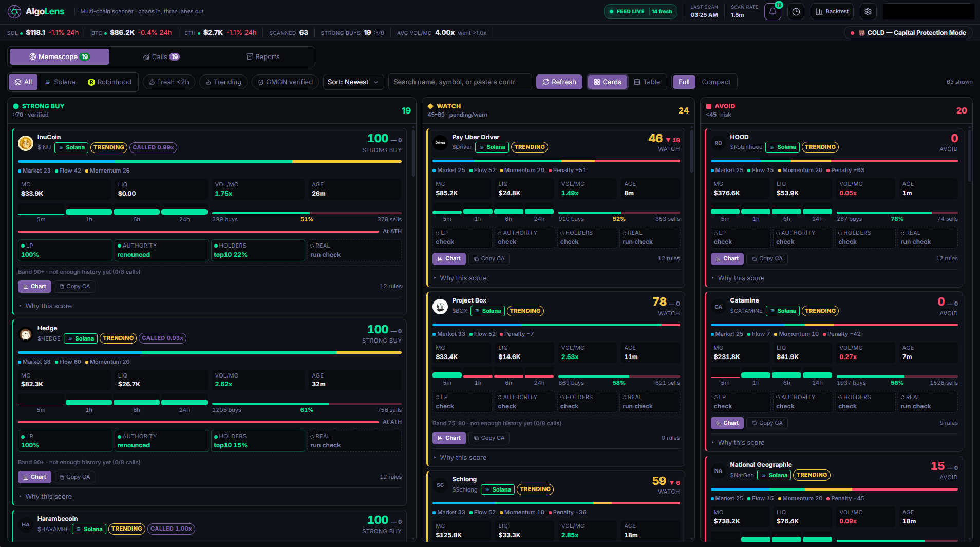Copy CA for Hedge

74,477
